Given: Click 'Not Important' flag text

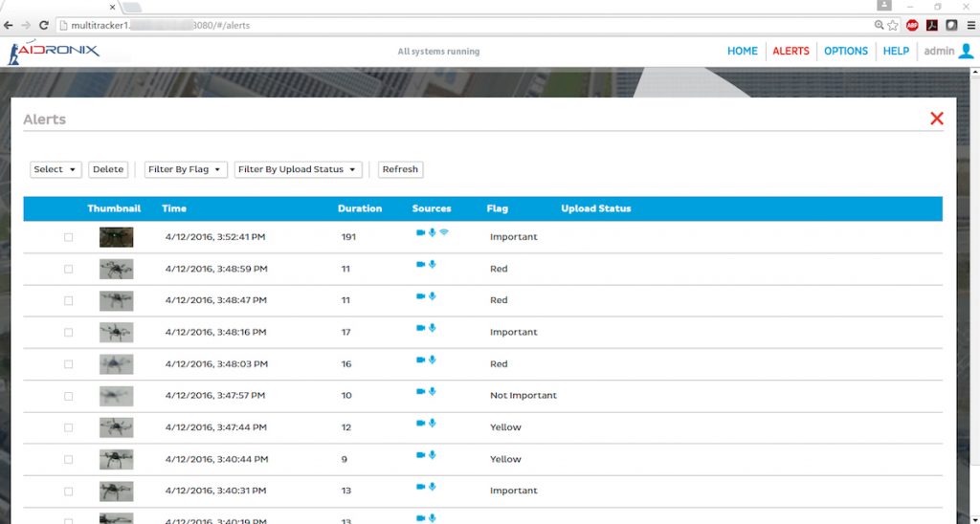Looking at the screenshot, I should pyautogui.click(x=523, y=395).
